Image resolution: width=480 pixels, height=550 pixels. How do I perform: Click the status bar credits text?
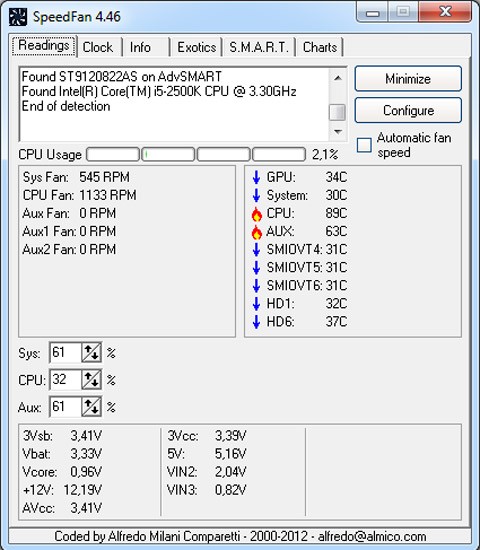(x=240, y=537)
